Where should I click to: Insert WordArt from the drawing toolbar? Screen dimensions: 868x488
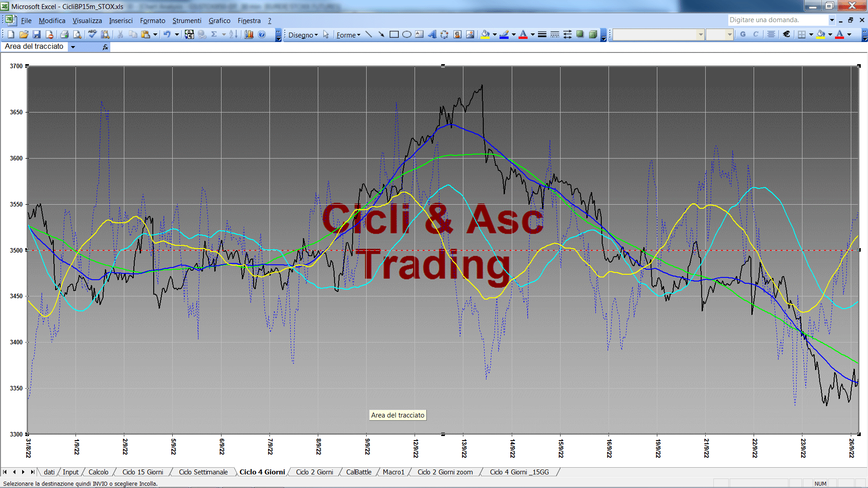click(x=432, y=35)
